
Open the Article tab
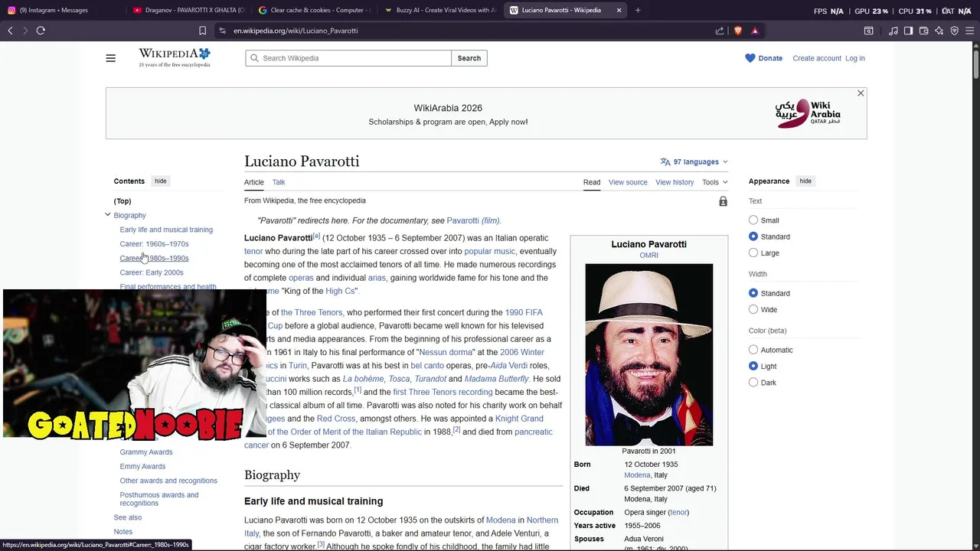tap(254, 182)
